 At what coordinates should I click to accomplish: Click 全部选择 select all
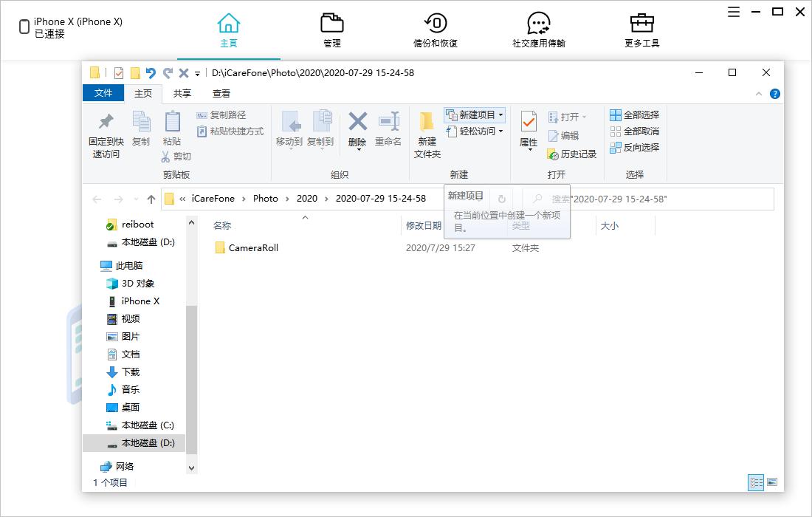coord(634,115)
